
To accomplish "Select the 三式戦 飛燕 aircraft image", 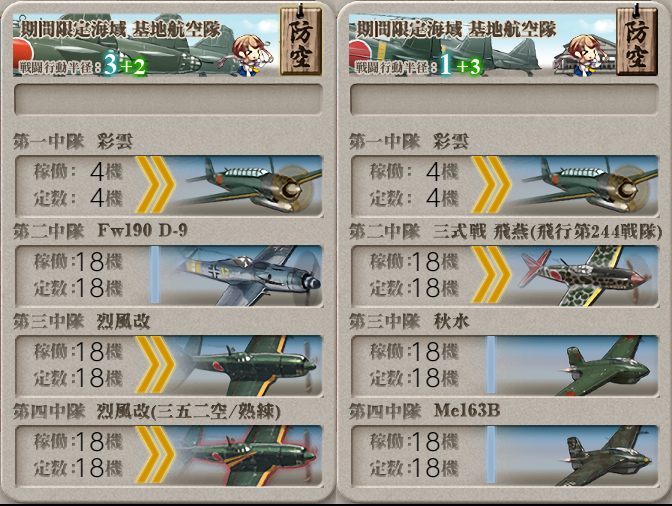I will point(585,275).
